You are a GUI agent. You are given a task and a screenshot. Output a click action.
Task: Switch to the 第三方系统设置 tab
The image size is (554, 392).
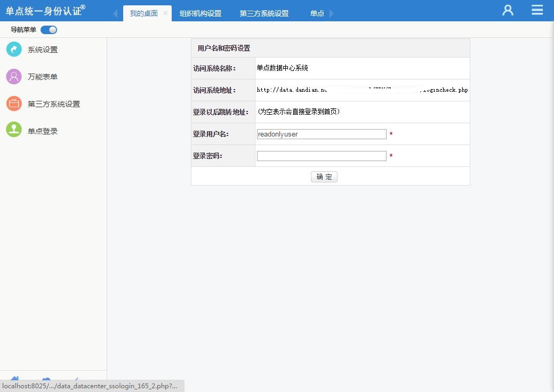point(264,13)
